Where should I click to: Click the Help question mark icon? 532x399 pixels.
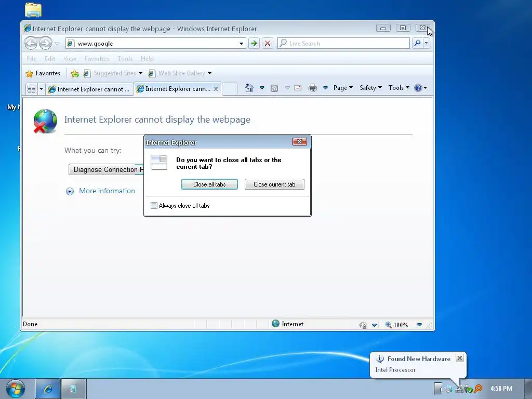coord(418,88)
